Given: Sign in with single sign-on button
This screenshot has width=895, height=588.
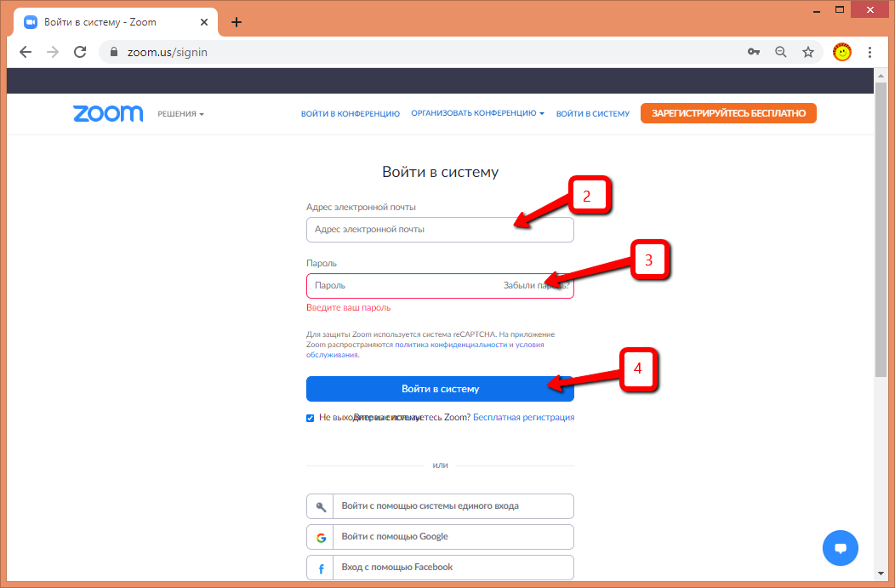Looking at the screenshot, I should pyautogui.click(x=440, y=506).
